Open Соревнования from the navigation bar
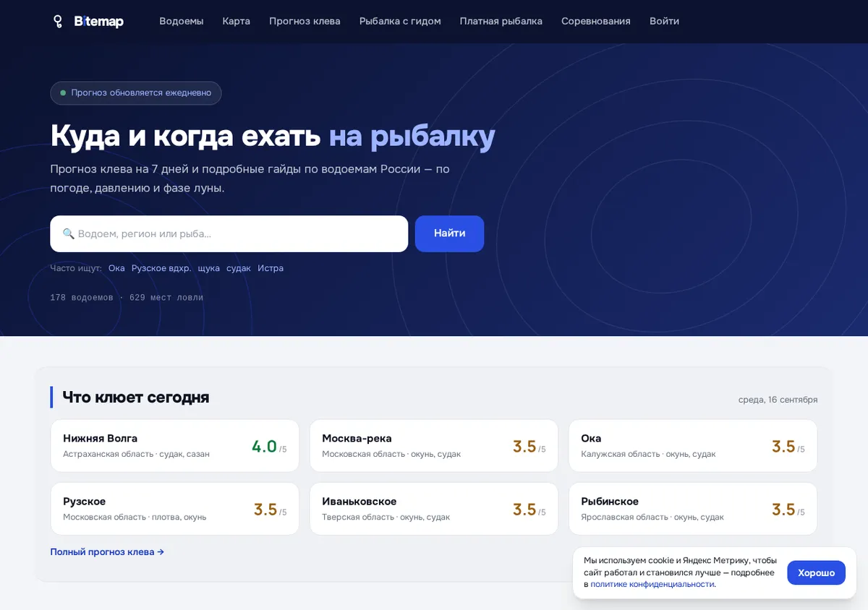This screenshot has width=868, height=610. point(596,22)
